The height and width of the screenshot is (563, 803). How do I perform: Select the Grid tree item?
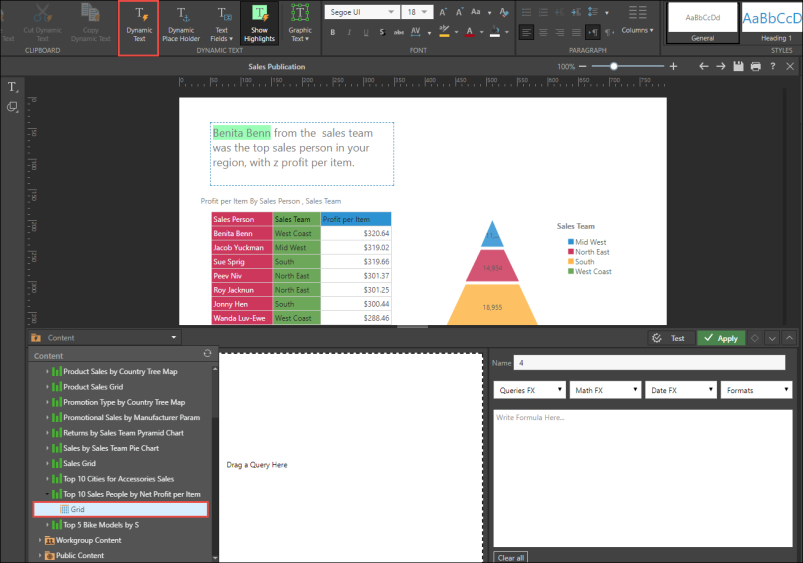pyautogui.click(x=78, y=509)
